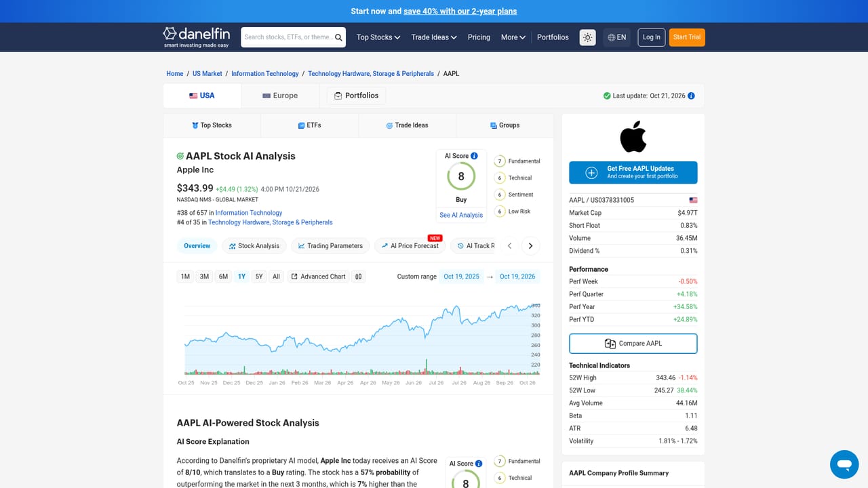Viewport: 868px width, 488px height.
Task: Click Get Free AAPL Updates button
Action: pyautogui.click(x=633, y=173)
